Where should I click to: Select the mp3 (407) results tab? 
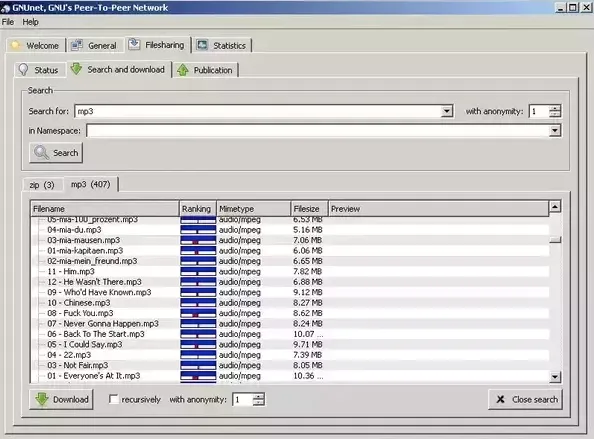tap(91, 184)
